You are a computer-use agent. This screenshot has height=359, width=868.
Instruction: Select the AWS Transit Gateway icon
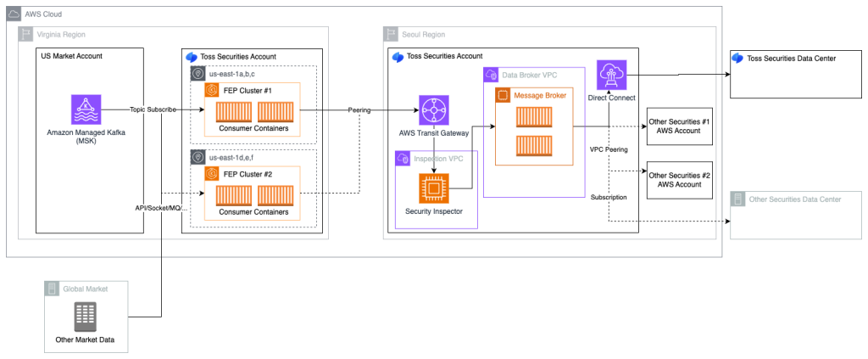[433, 109]
